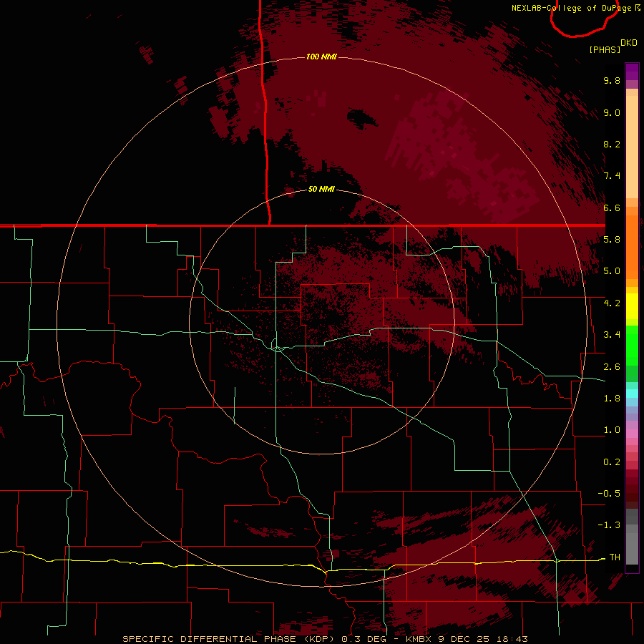Select the 0.2 scale label
Screen dimensions: 644x644
(612, 462)
